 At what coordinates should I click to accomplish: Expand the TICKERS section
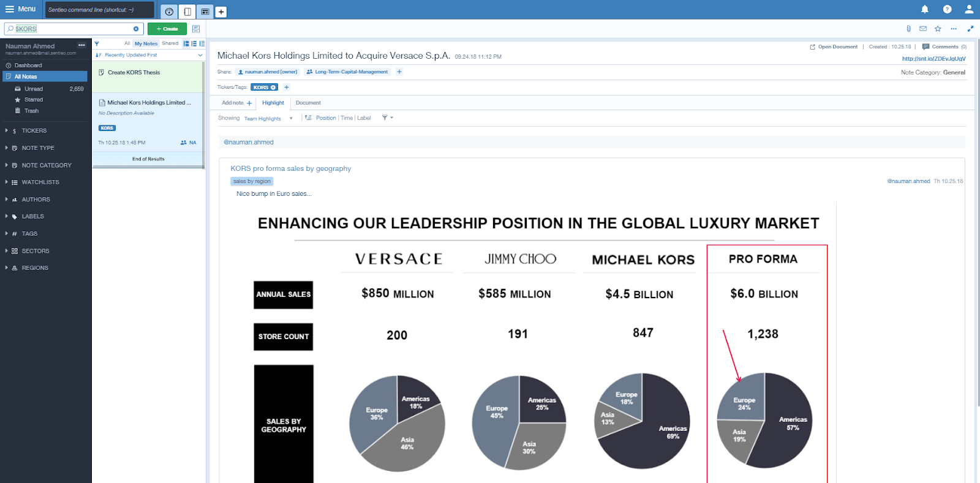pyautogui.click(x=34, y=131)
